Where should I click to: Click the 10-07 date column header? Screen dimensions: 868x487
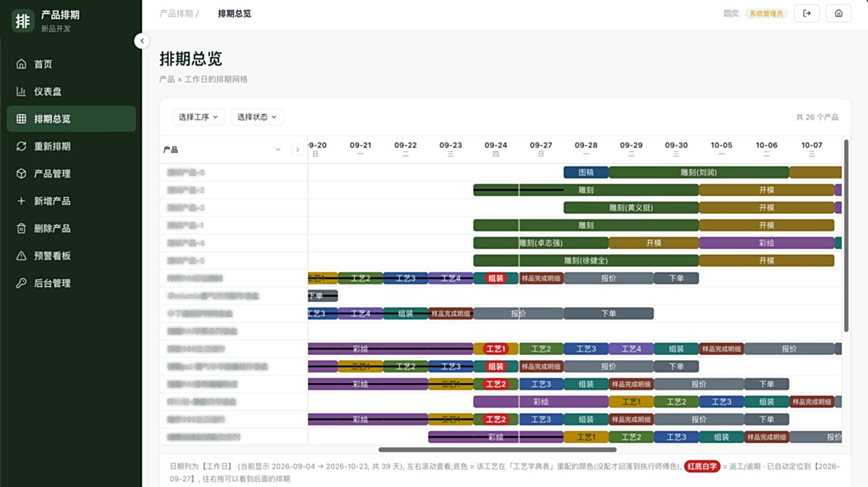pyautogui.click(x=812, y=149)
